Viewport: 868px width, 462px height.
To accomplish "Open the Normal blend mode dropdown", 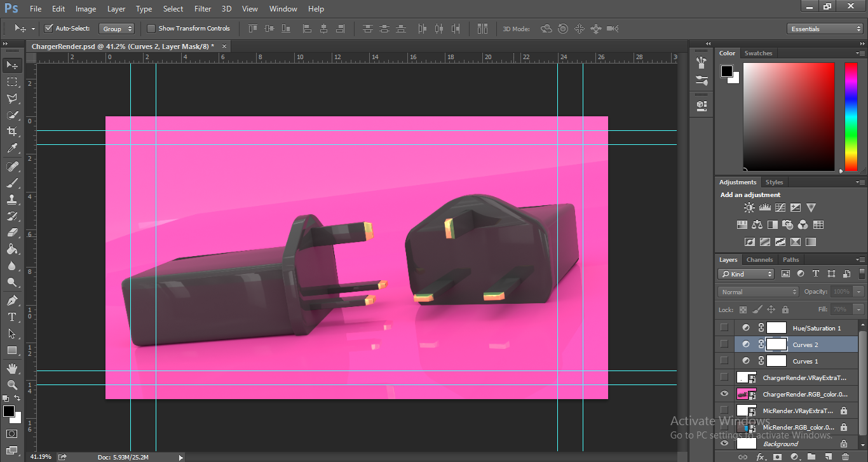I will [x=758, y=292].
